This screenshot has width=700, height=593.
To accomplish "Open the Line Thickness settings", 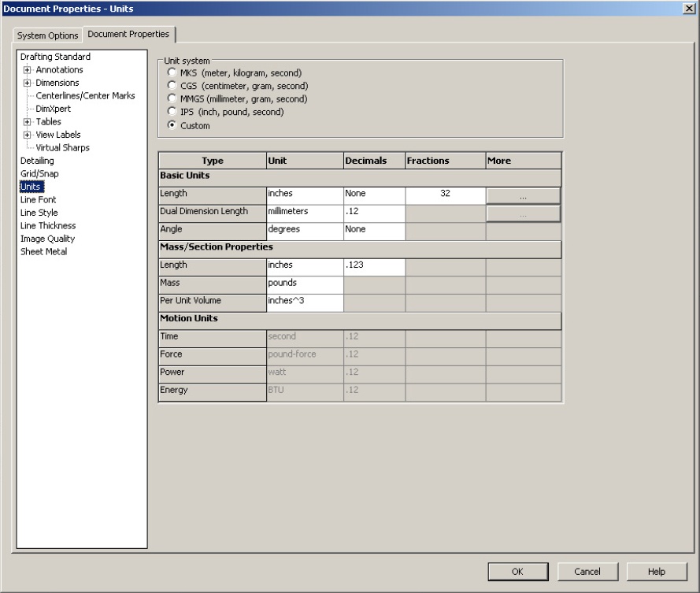I will (x=48, y=225).
